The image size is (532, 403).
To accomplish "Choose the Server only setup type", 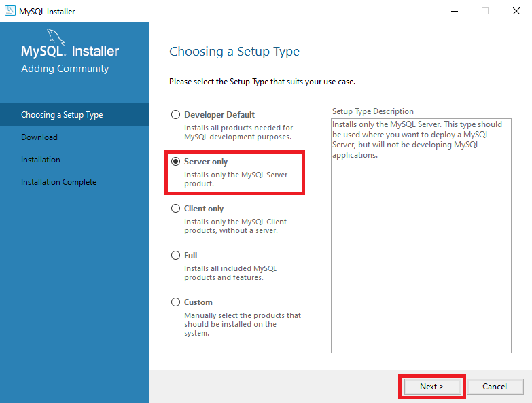I will (x=176, y=162).
